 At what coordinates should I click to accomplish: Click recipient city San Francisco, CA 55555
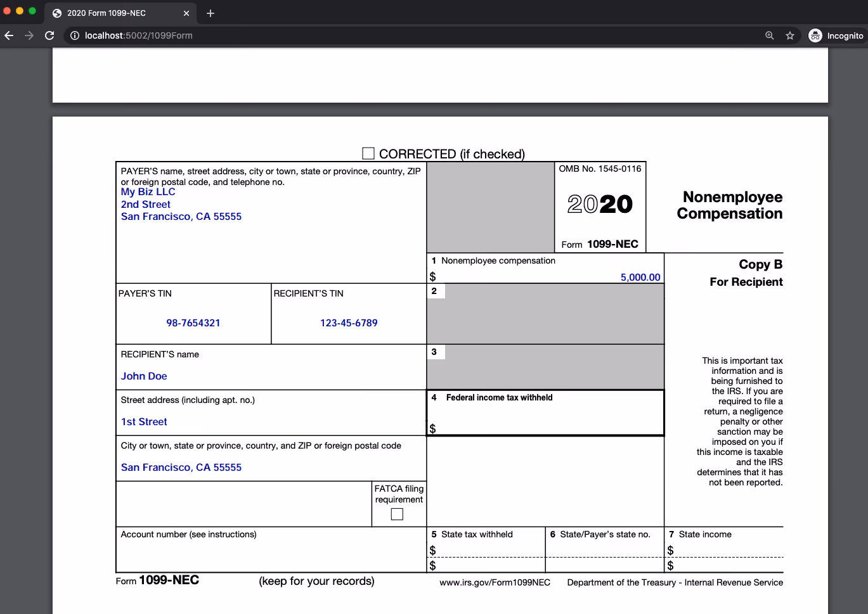click(181, 467)
